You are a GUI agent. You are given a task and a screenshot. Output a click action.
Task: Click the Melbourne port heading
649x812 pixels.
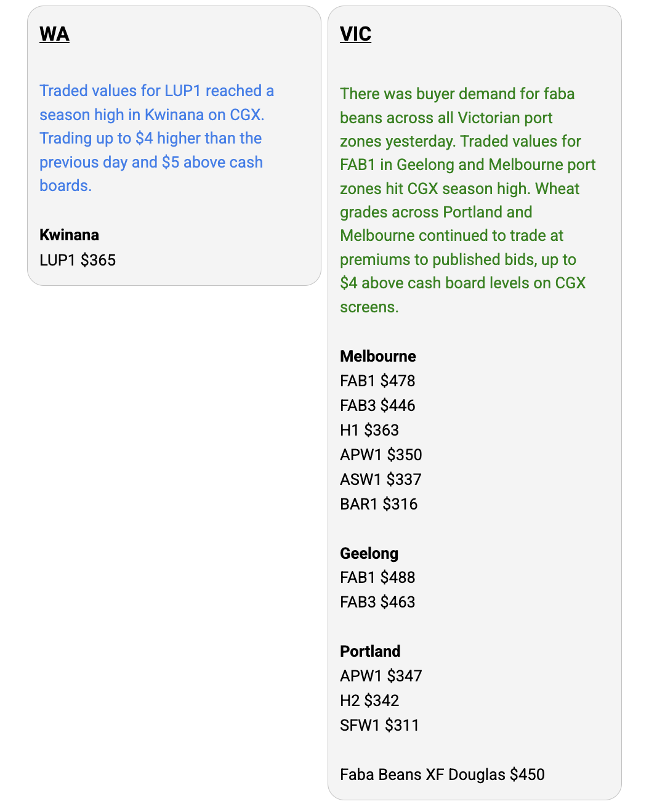378,356
